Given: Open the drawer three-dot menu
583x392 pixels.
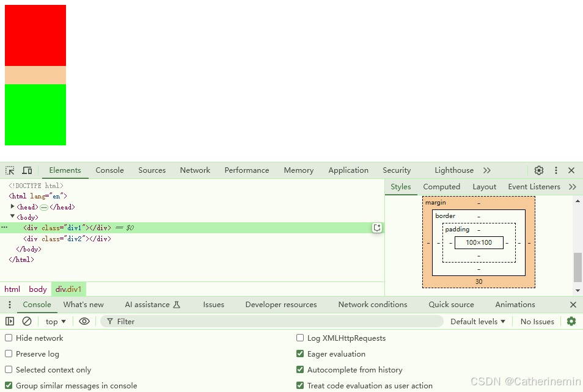Looking at the screenshot, I should tap(10, 305).
